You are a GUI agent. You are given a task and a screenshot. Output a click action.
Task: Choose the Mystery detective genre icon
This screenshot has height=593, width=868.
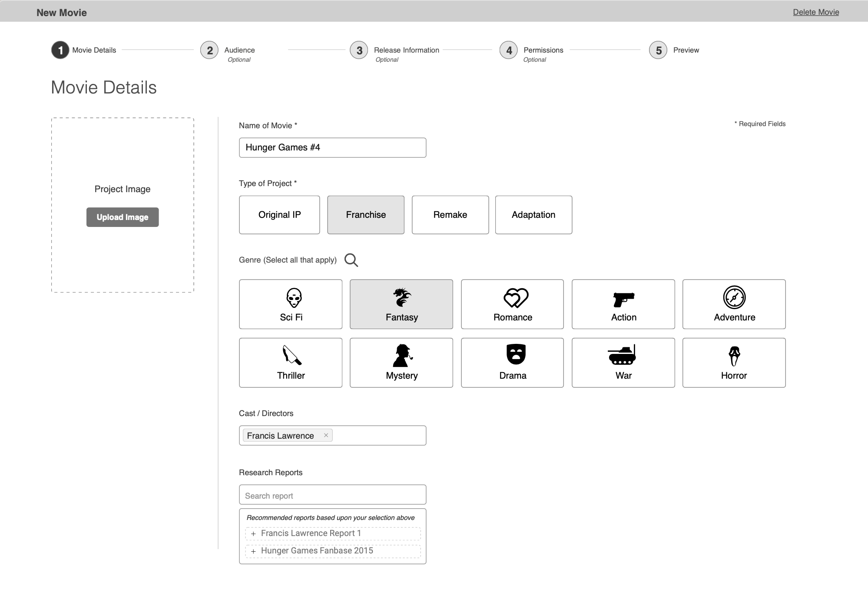point(402,356)
